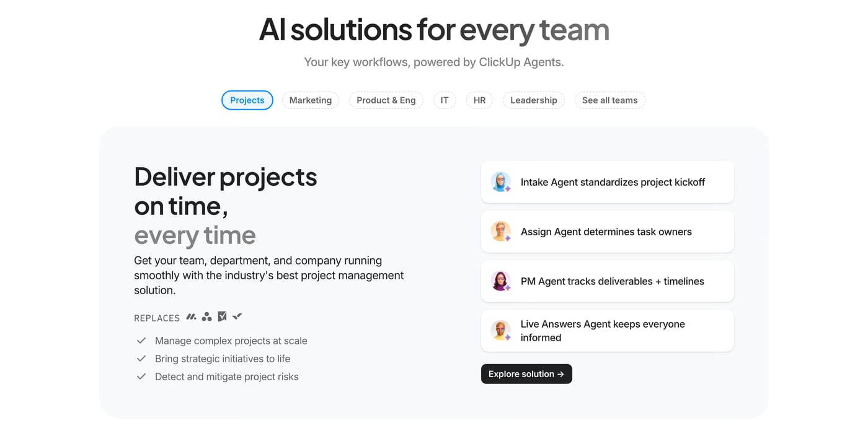Click the Live Answers Agent avatar
The width and height of the screenshot is (868, 436).
coord(501,331)
